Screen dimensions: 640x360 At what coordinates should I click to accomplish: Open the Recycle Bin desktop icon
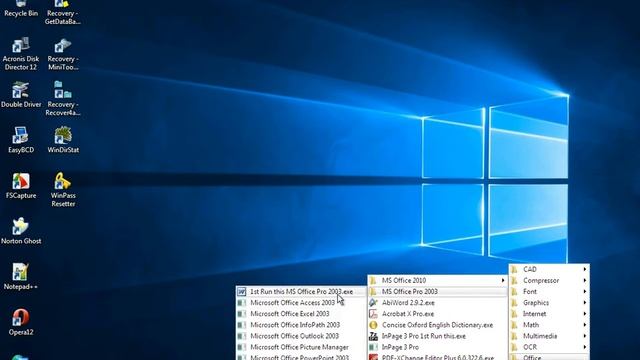coord(21,8)
